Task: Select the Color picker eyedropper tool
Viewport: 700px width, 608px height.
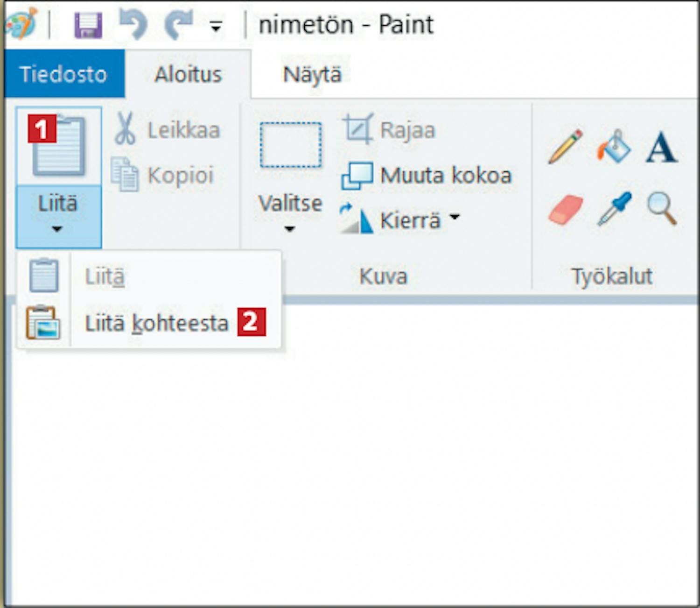Action: (x=614, y=209)
